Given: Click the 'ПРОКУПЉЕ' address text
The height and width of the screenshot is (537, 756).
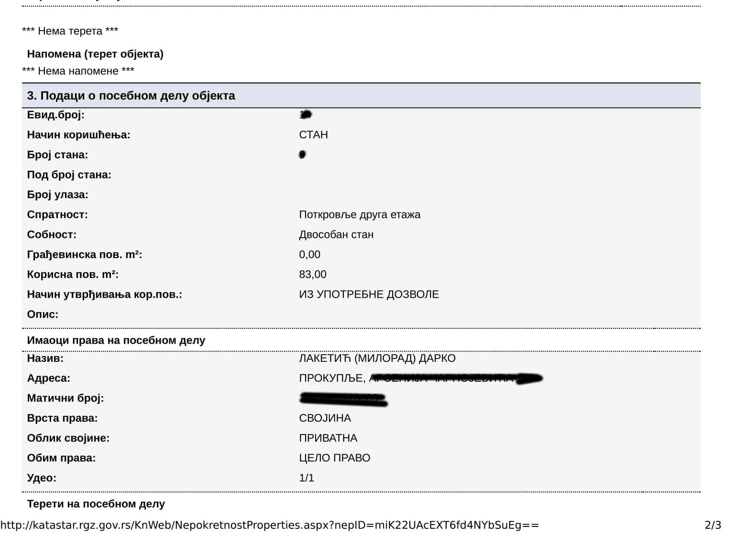Looking at the screenshot, I should click(x=331, y=379).
